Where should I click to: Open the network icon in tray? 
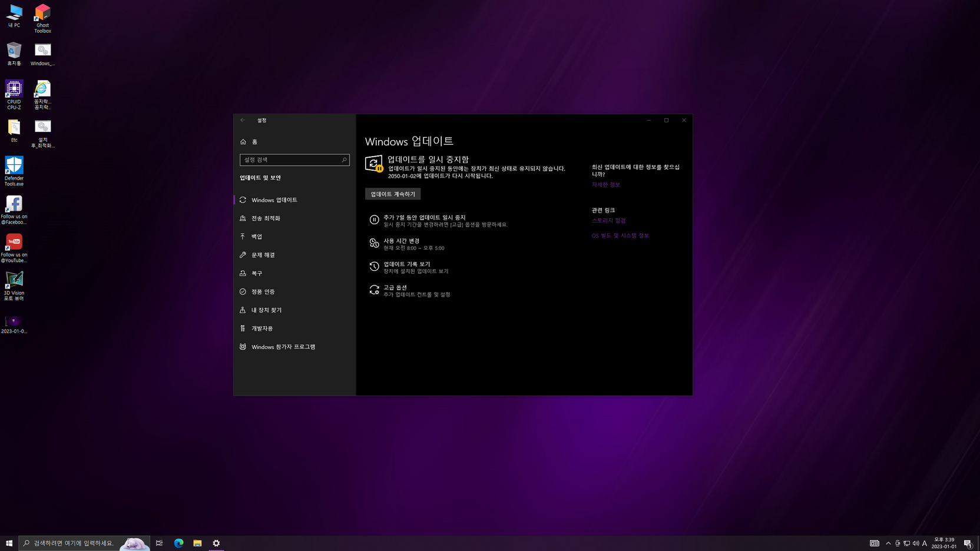[x=907, y=543]
